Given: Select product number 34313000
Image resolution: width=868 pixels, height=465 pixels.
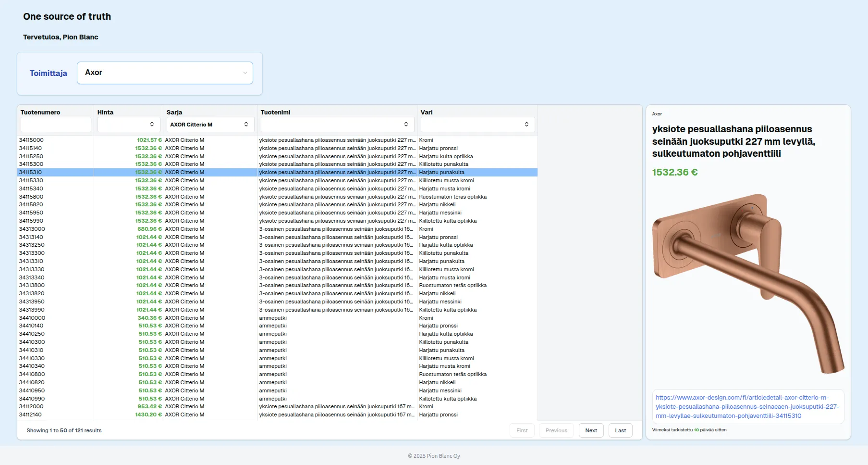Looking at the screenshot, I should click(32, 229).
